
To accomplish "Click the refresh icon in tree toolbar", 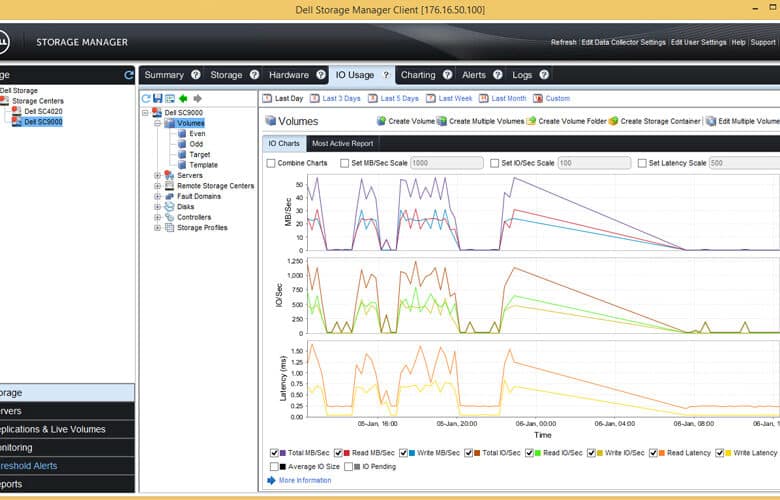I will tap(146, 99).
